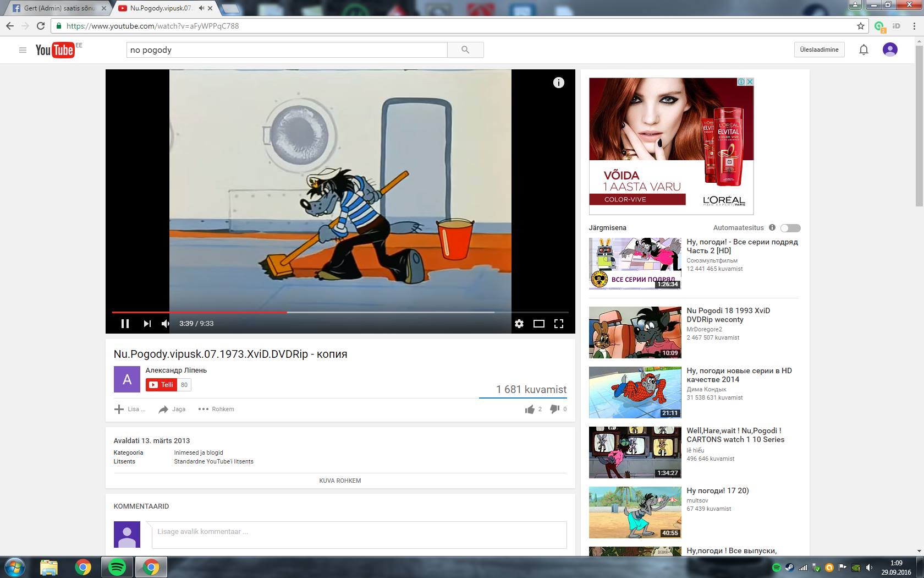Open the L'Oréal Elvital advertisement
The width and height of the screenshot is (924, 578).
click(671, 146)
